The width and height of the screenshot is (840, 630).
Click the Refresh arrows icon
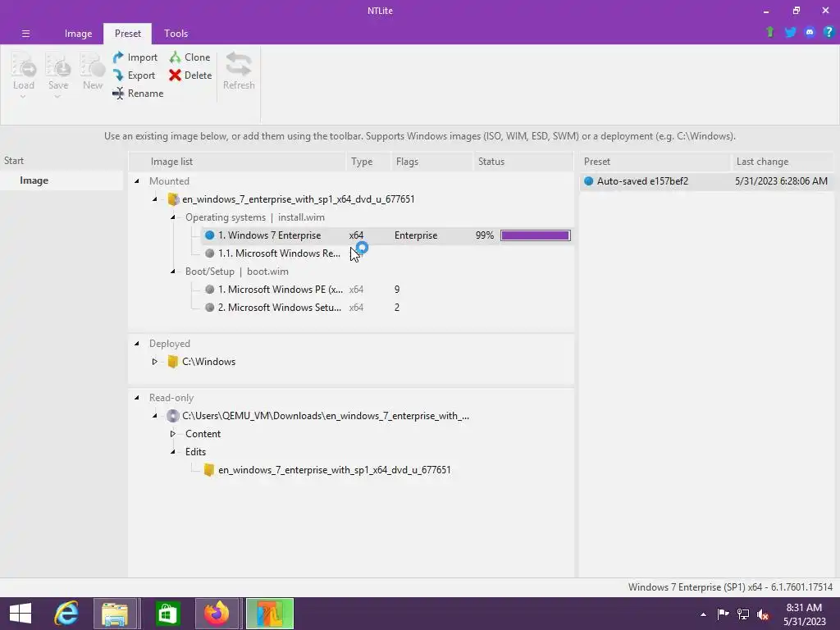239,64
